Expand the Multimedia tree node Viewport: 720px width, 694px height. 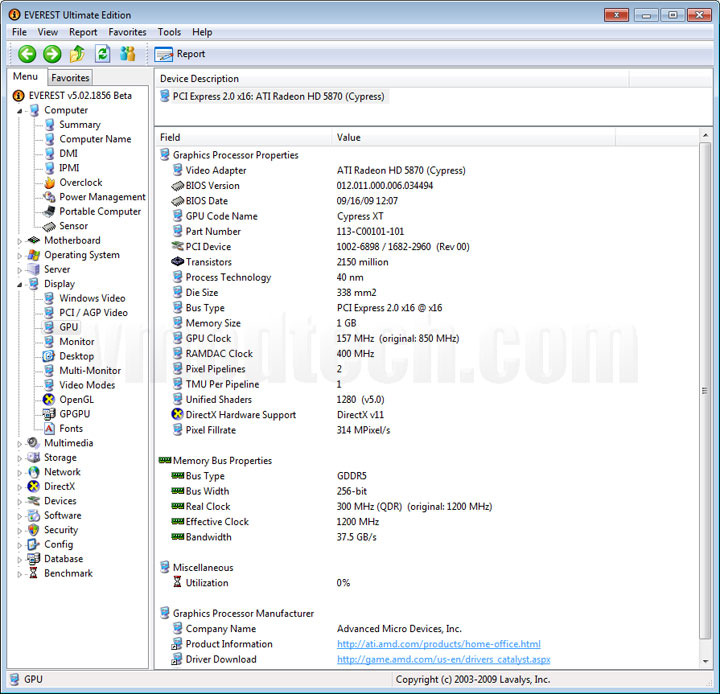[19, 444]
